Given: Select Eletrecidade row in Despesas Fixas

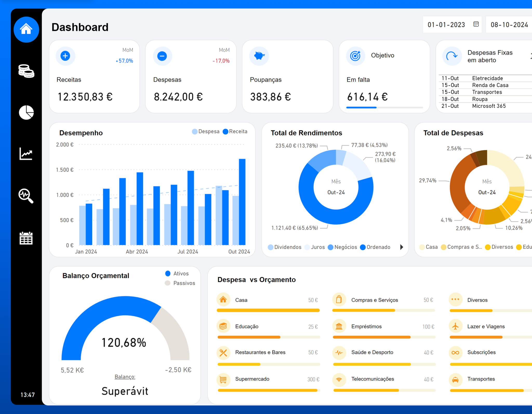Looking at the screenshot, I should coord(487,78).
